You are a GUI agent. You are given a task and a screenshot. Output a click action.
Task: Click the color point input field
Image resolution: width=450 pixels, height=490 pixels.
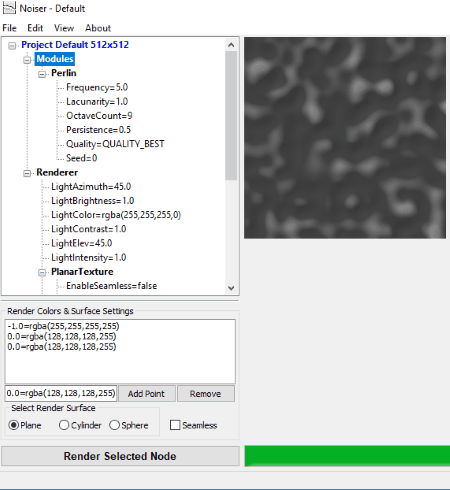coord(61,393)
